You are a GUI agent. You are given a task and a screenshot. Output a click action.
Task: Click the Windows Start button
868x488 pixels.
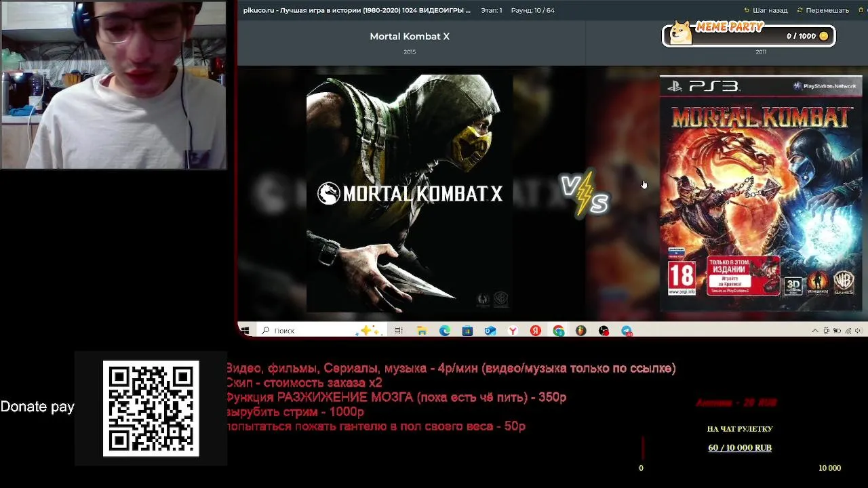[x=245, y=331]
